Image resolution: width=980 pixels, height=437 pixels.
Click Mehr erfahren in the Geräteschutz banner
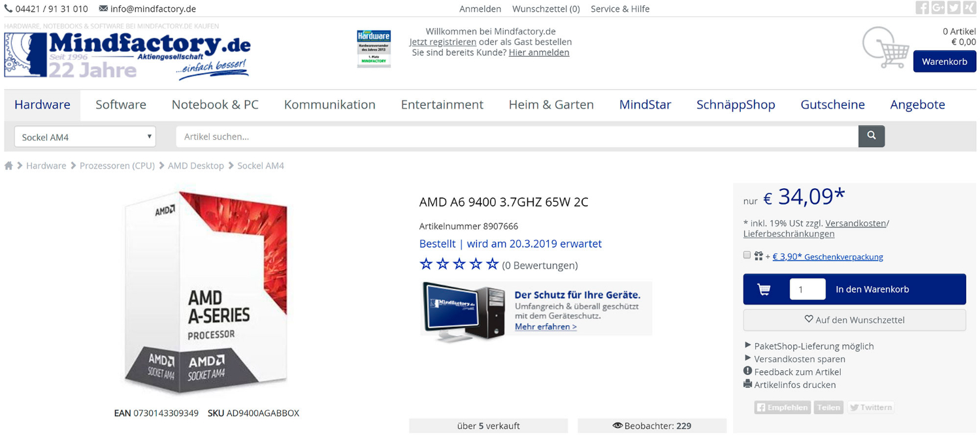point(546,327)
